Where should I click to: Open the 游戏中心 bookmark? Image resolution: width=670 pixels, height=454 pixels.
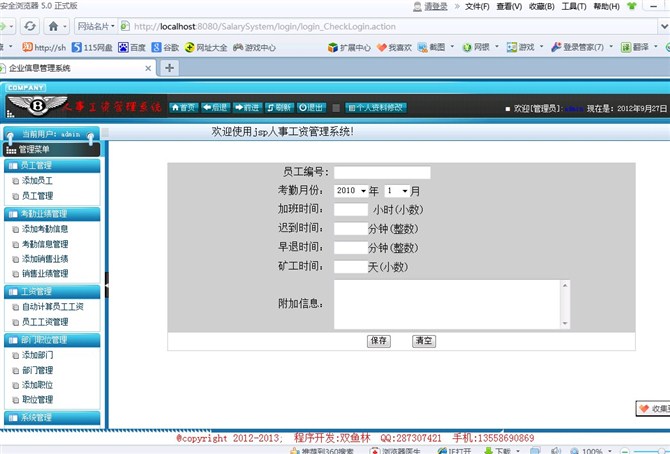click(254, 47)
